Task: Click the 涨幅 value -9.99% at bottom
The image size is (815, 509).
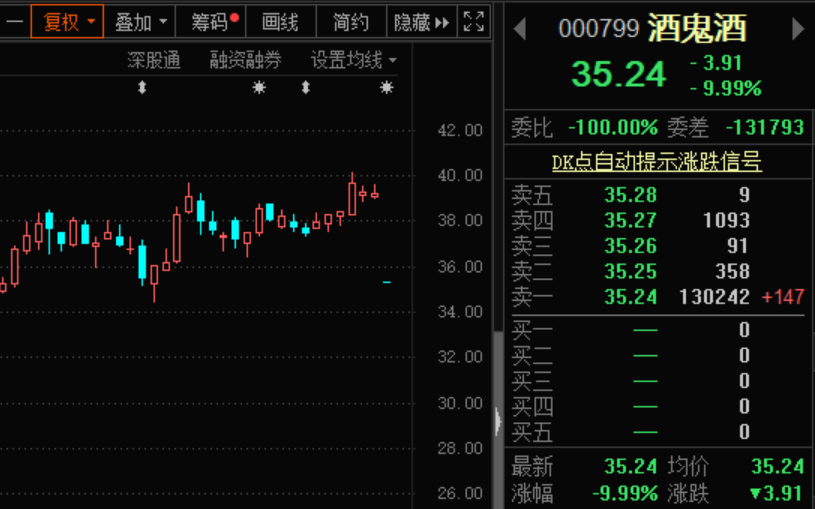Action: point(625,493)
